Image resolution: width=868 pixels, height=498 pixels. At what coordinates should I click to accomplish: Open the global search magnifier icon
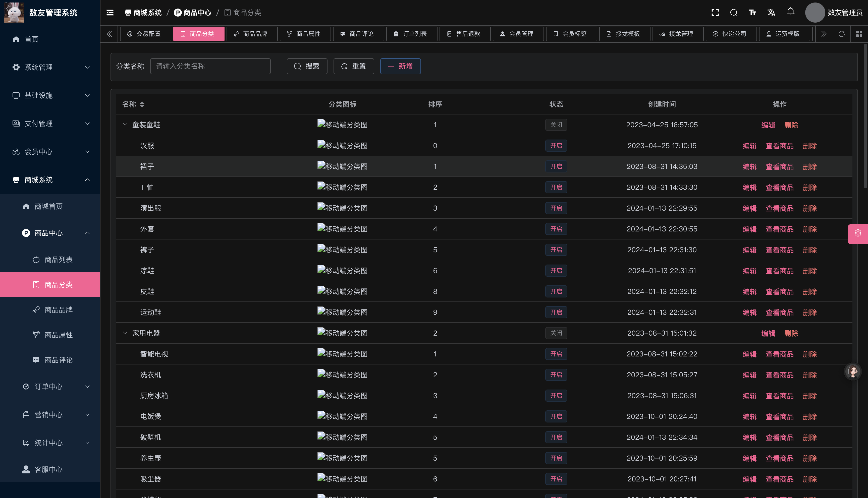click(x=734, y=13)
